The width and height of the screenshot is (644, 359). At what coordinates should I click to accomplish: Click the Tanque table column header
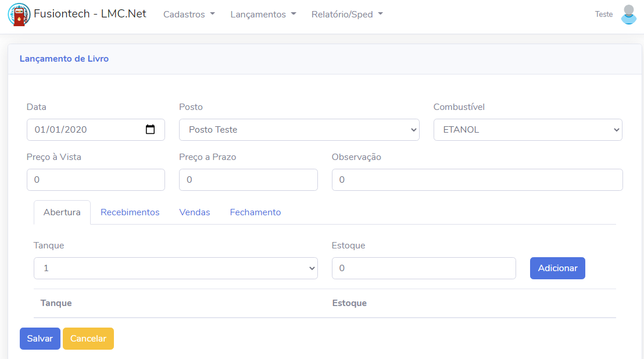click(x=56, y=303)
